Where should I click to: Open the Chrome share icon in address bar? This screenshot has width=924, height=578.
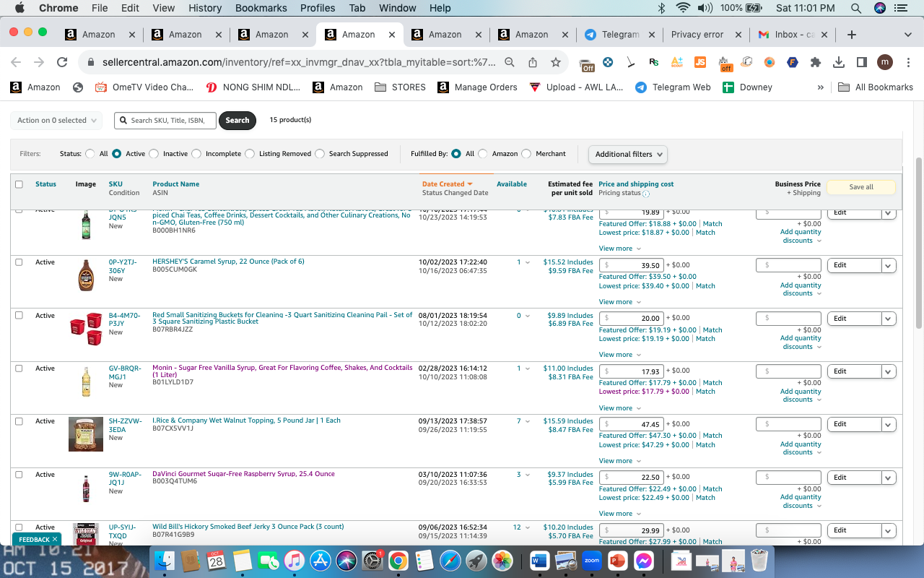[x=533, y=63]
